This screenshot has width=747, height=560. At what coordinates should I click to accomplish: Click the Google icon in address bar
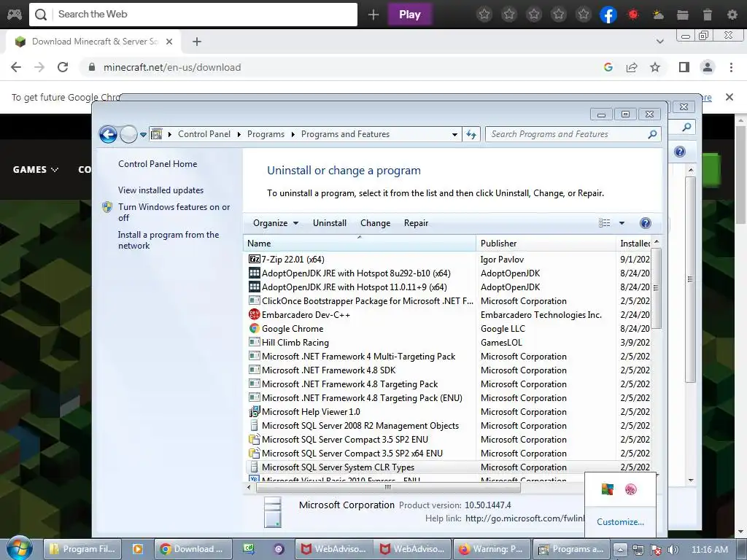click(x=608, y=67)
